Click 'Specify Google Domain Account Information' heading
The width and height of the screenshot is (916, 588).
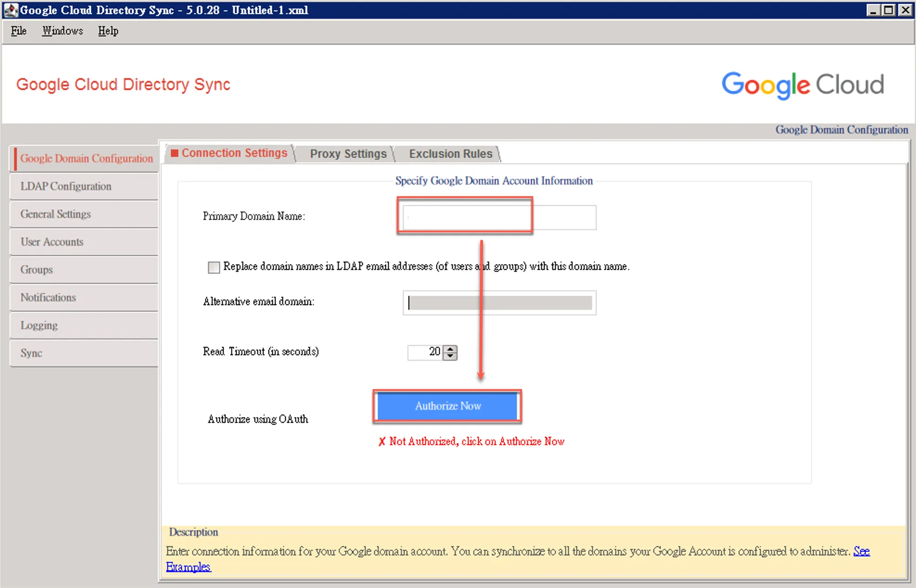pyautogui.click(x=494, y=181)
